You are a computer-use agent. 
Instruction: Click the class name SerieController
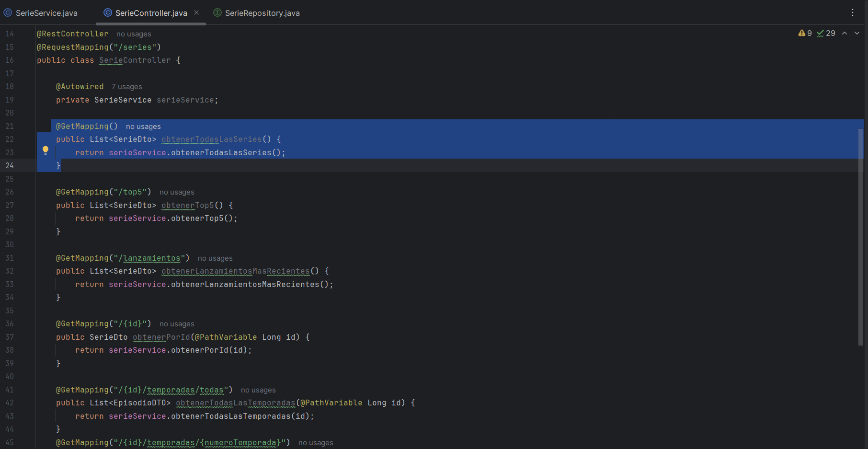click(135, 60)
